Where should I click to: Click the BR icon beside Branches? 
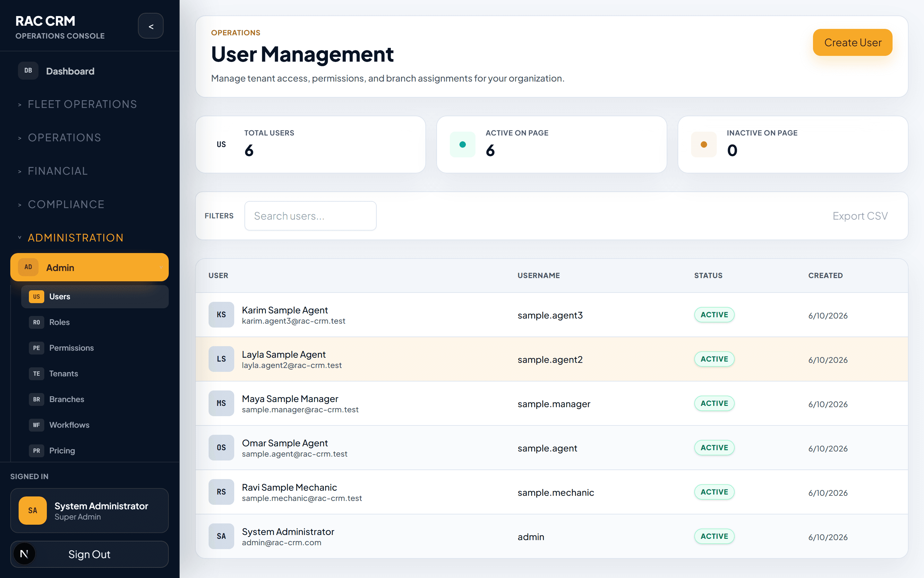click(37, 399)
